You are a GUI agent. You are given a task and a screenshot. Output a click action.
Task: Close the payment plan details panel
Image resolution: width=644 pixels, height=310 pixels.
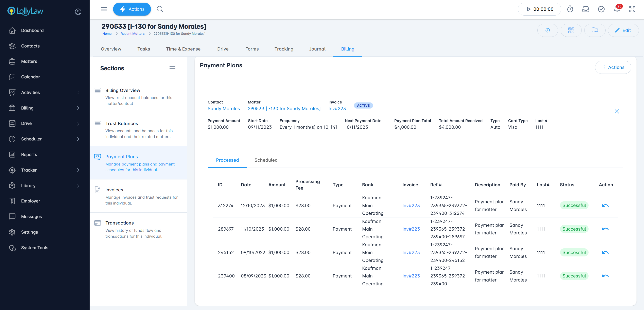(617, 111)
